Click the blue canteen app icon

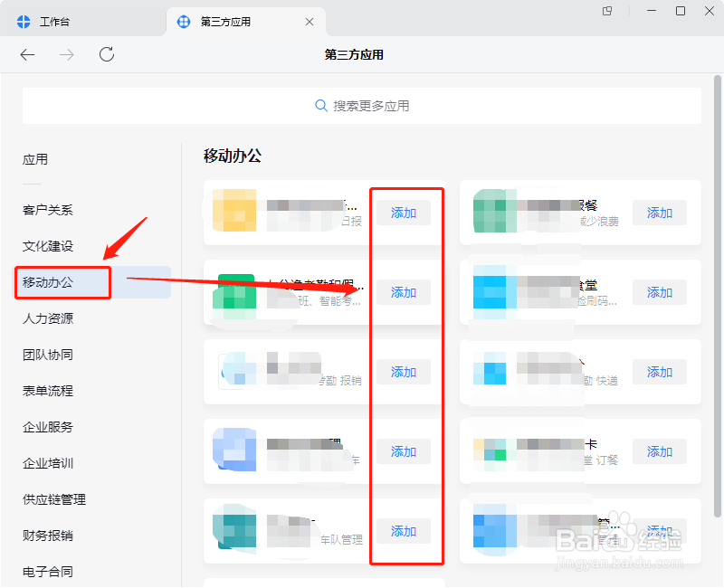coord(494,292)
